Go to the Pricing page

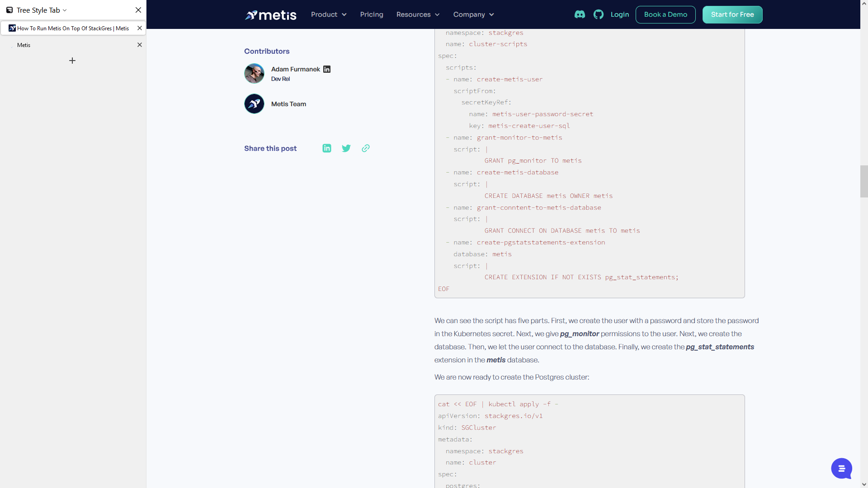pos(372,14)
